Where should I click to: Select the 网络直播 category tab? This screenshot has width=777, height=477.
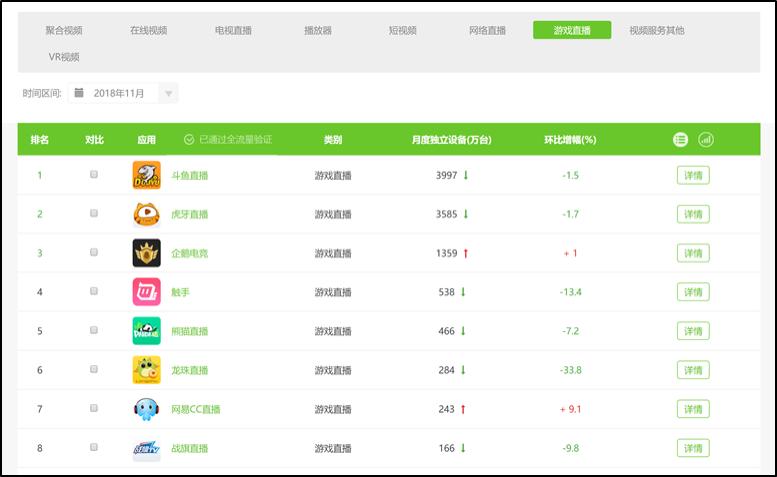[x=488, y=30]
